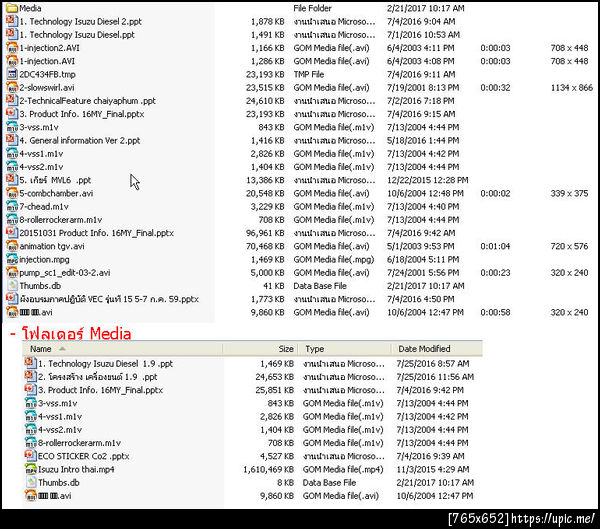The image size is (600, 529).
Task: Sort by the Size column header
Action: [260, 349]
